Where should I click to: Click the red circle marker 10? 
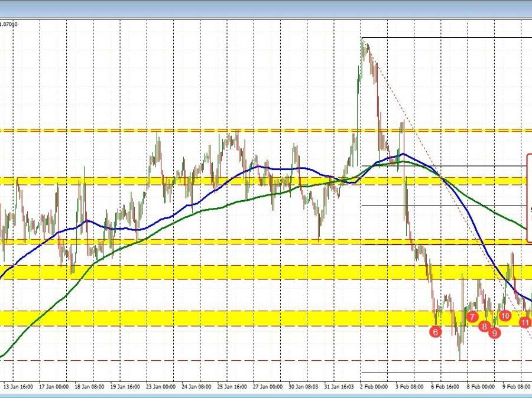(x=505, y=316)
